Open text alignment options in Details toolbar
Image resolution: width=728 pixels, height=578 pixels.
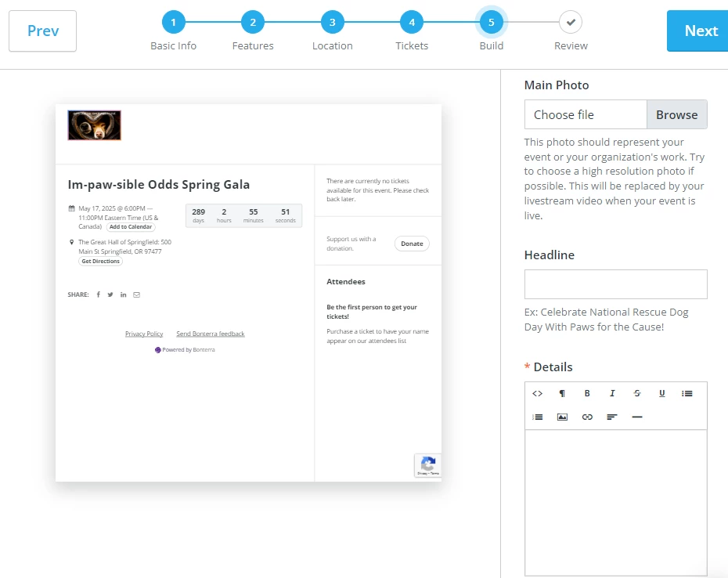pos(612,417)
